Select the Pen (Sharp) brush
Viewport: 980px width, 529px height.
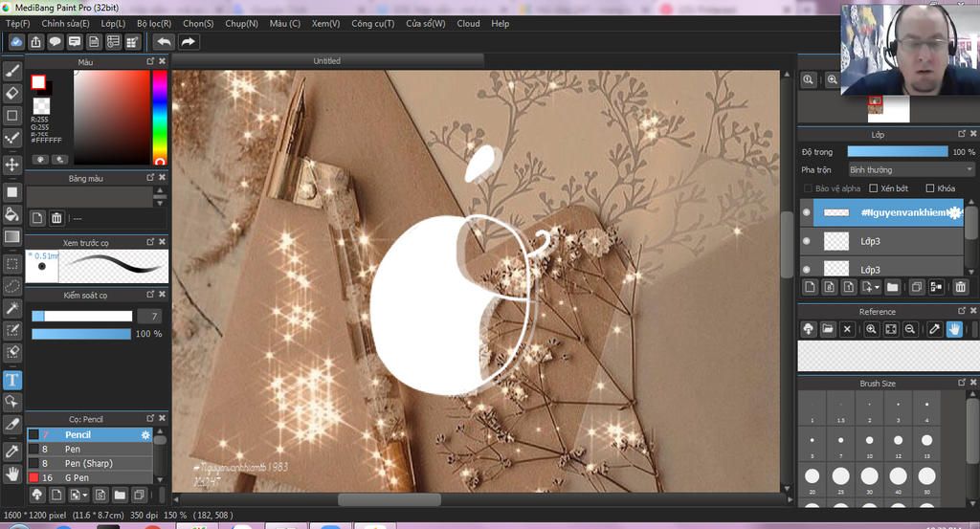[89, 463]
